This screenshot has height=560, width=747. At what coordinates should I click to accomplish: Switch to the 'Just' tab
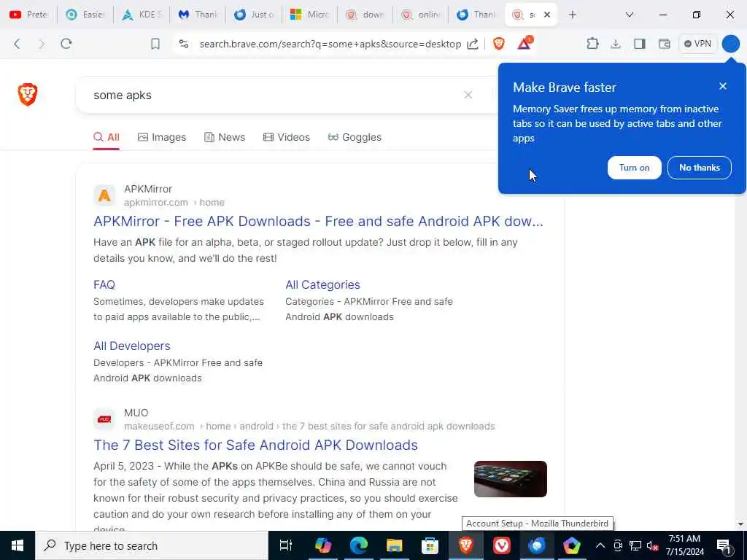click(x=253, y=15)
